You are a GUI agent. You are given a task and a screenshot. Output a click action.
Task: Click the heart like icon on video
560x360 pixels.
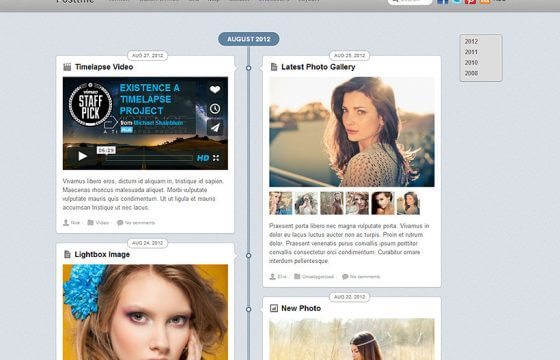coord(215,90)
